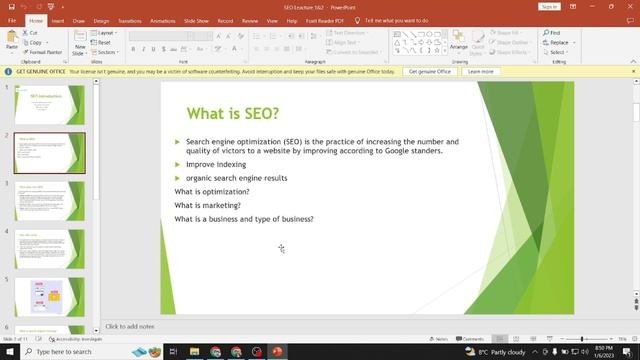The width and height of the screenshot is (640, 360).
Task: Click the Reset slide button
Action: (x=101, y=42)
